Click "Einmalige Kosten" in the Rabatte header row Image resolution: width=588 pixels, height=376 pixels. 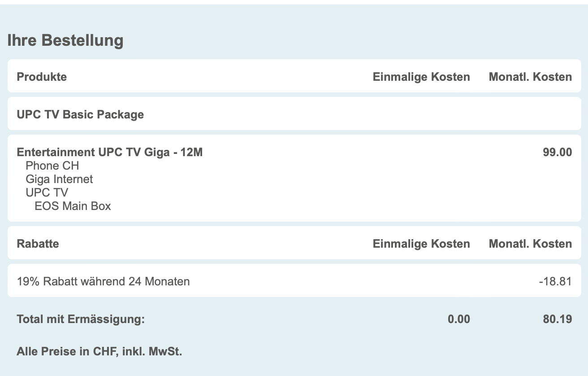pyautogui.click(x=421, y=244)
